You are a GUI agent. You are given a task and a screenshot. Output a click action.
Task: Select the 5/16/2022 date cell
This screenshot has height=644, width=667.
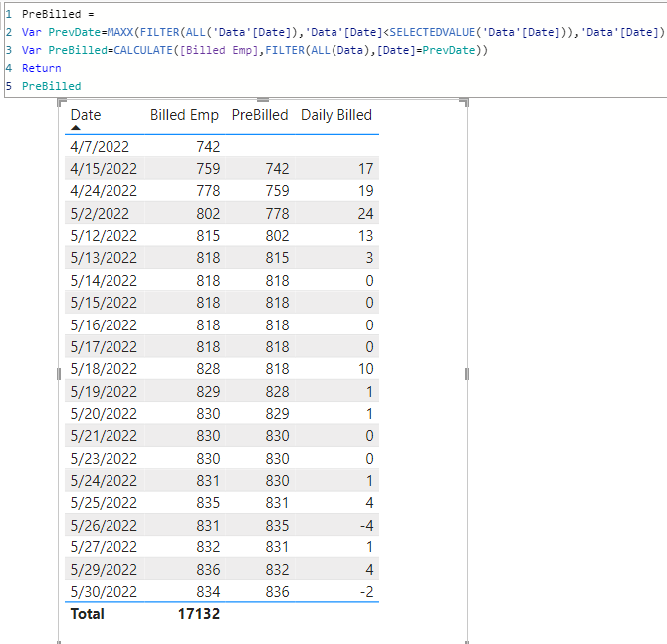(104, 324)
